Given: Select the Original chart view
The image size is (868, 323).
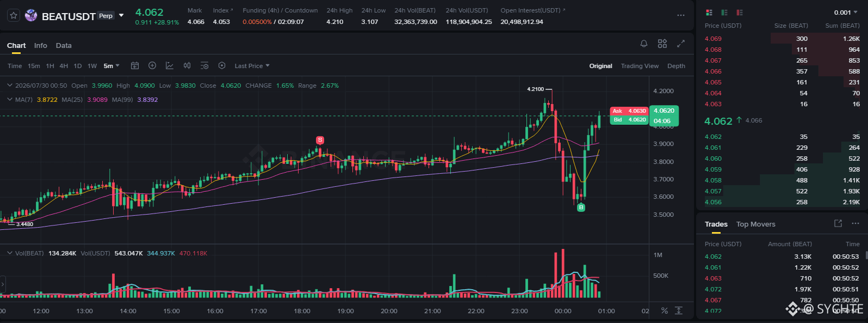Looking at the screenshot, I should [x=600, y=66].
